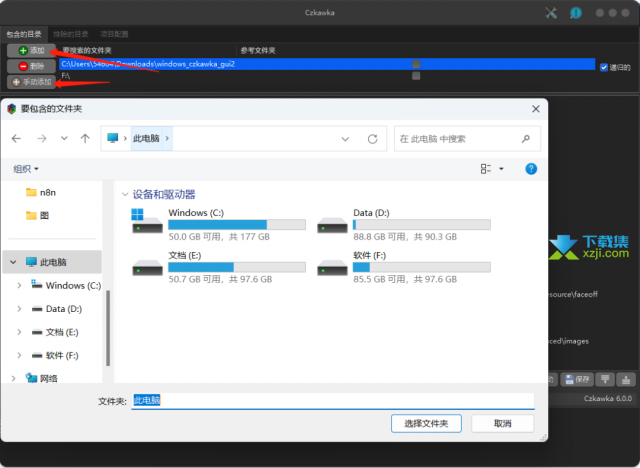Screen dimensions: 640x468
Task: Open the Czkawka info icon in title bar
Action: (x=576, y=13)
